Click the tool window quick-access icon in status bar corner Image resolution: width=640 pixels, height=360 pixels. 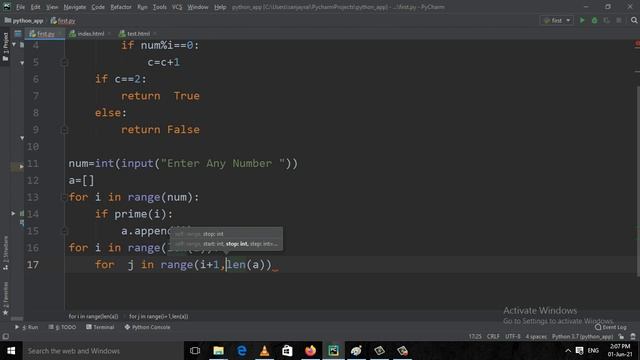tap(5, 337)
